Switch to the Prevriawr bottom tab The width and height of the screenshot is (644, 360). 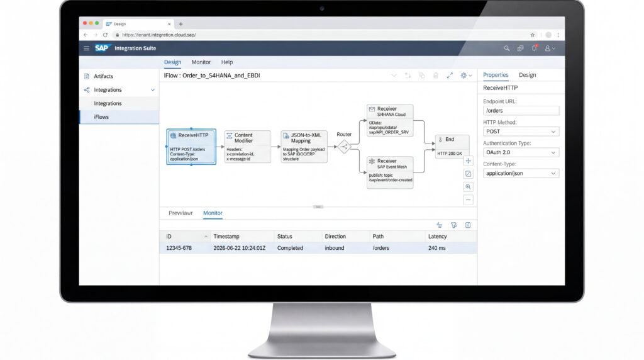point(180,213)
